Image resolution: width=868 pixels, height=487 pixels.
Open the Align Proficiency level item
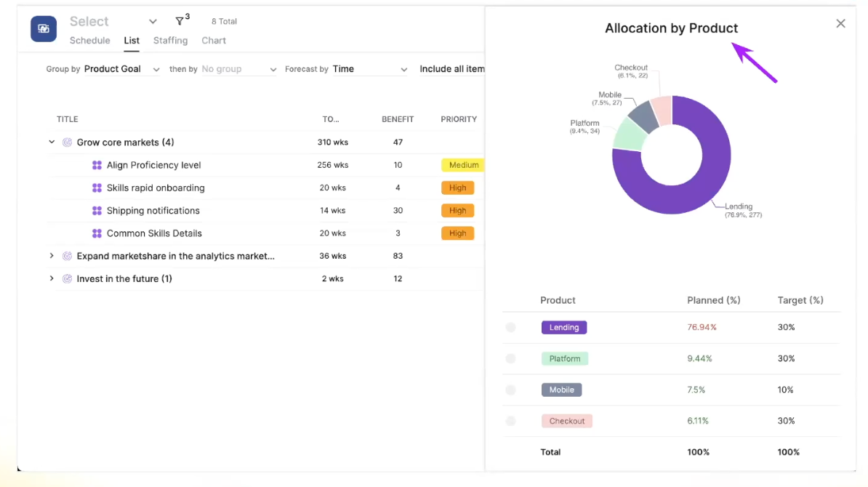pos(154,165)
